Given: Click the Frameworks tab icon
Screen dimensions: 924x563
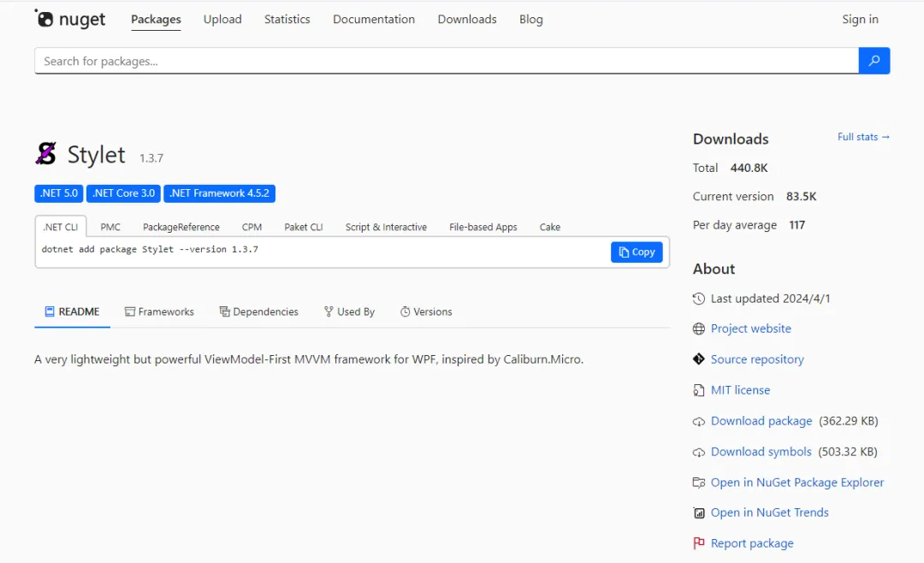Looking at the screenshot, I should point(130,311).
